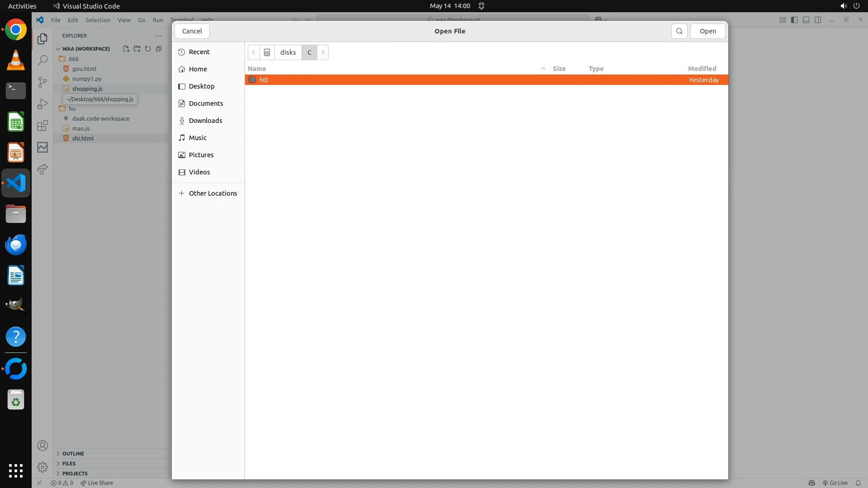The image size is (868, 488).
Task: Click the Explorer files icon in activity bar
Action: pos(42,39)
